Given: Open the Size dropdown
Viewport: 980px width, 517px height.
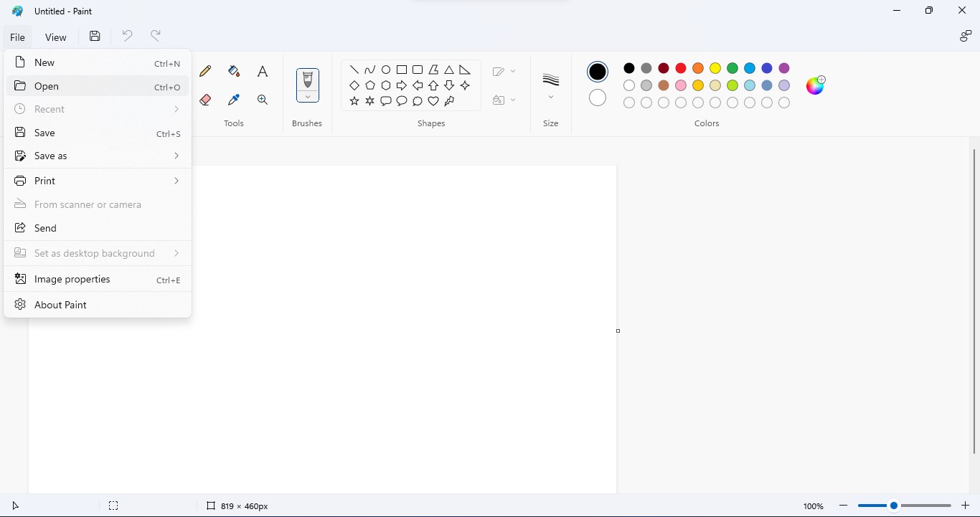Looking at the screenshot, I should [x=551, y=98].
